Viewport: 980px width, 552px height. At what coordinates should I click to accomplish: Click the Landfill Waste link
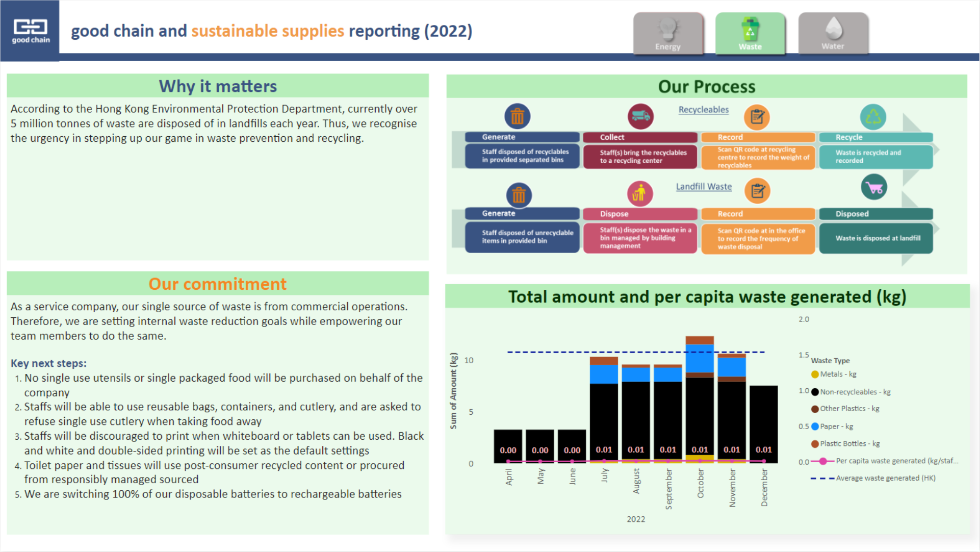(x=704, y=187)
